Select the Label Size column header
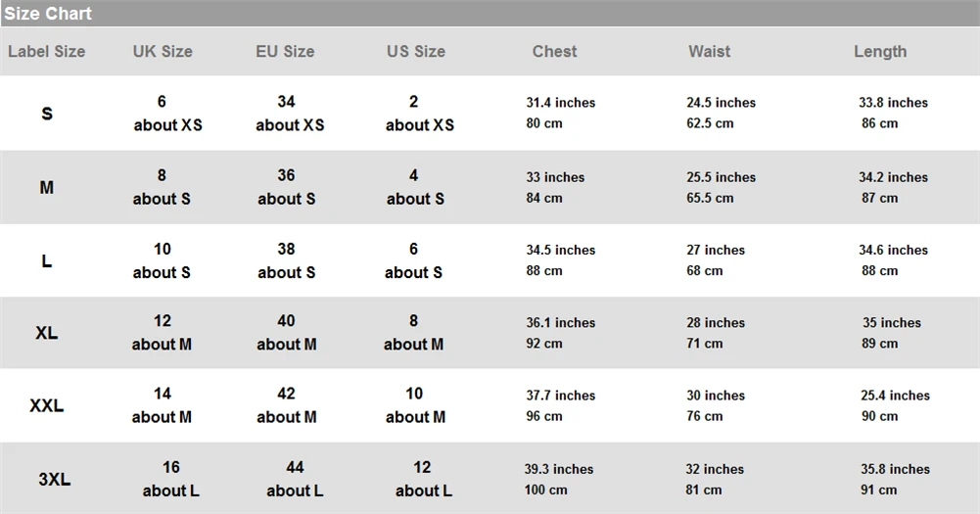 (x=47, y=51)
